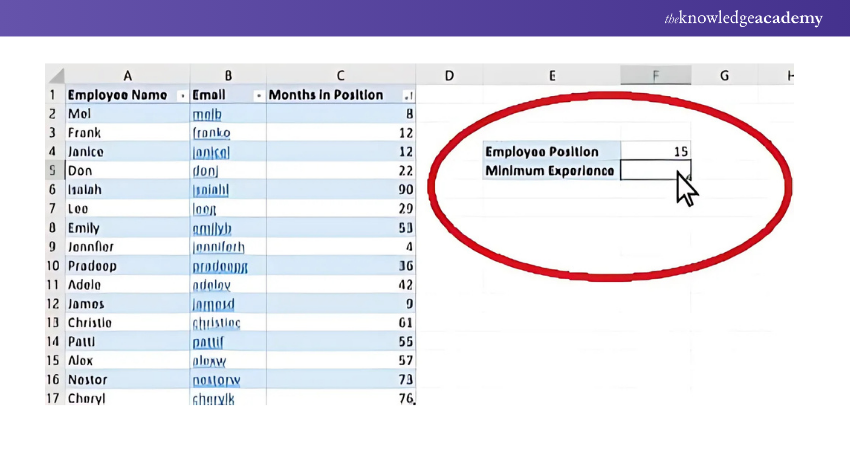Select row 10 header
The image size is (850, 450).
(54, 266)
